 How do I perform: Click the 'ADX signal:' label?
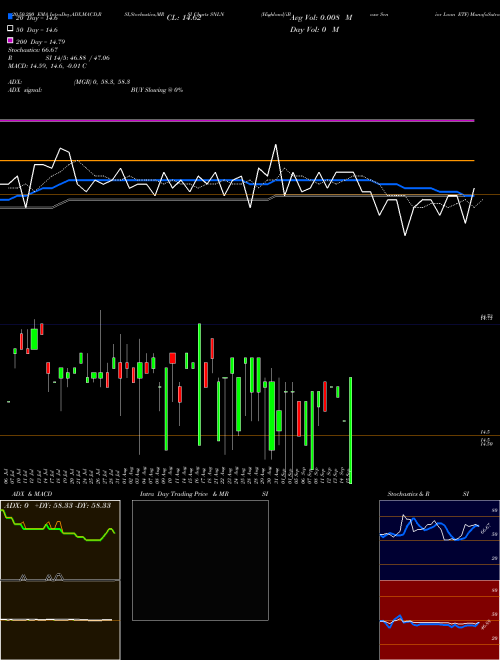tap(25, 90)
